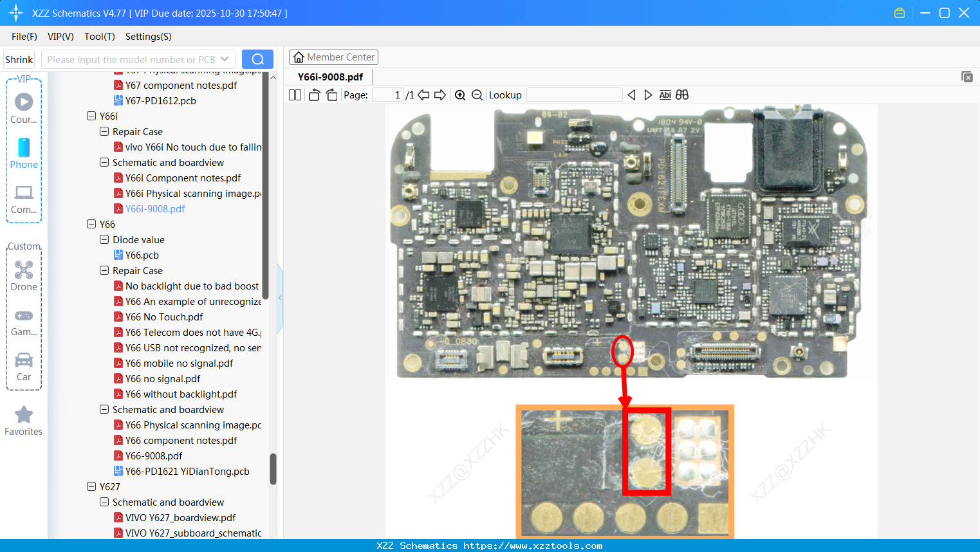Go to previous page with left arrow
The width and height of the screenshot is (980, 552).
pyautogui.click(x=423, y=95)
